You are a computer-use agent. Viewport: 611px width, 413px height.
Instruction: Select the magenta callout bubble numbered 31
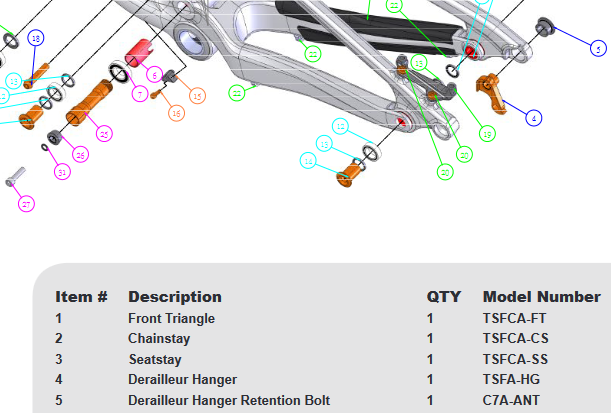pyautogui.click(x=63, y=172)
